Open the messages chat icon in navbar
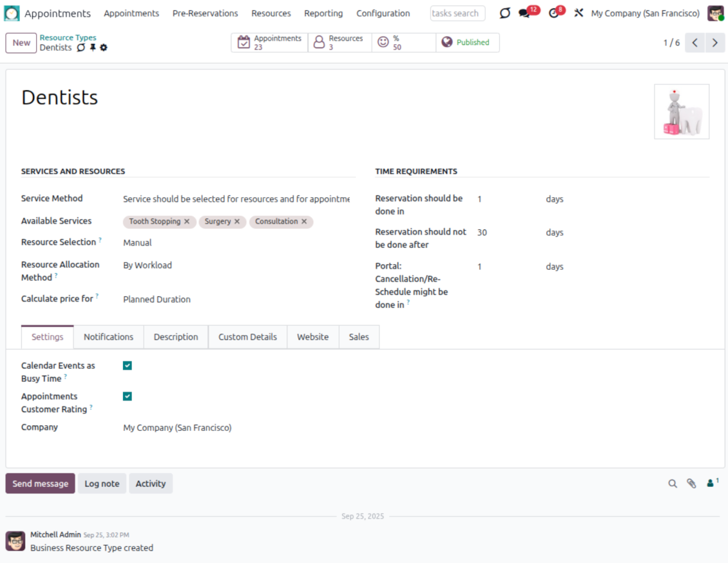The width and height of the screenshot is (728, 563). 525,14
